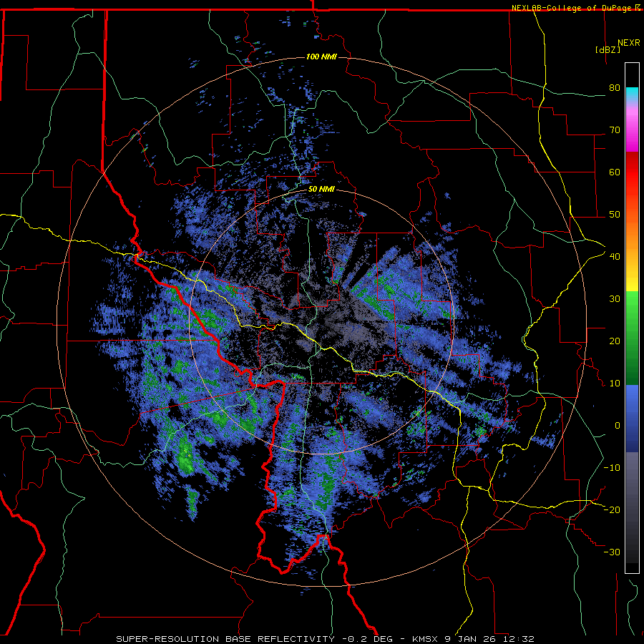
Task: Click the -30 value on the dBZ scale
Action: (x=612, y=552)
